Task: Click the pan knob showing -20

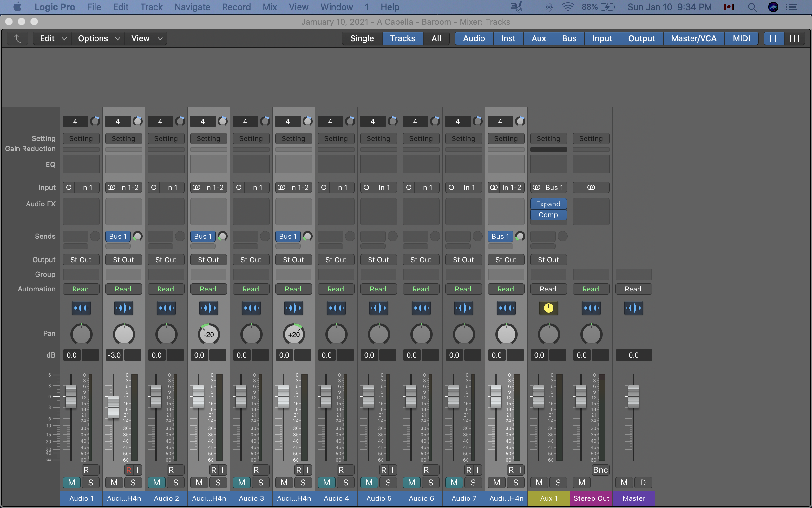Action: 209,334
